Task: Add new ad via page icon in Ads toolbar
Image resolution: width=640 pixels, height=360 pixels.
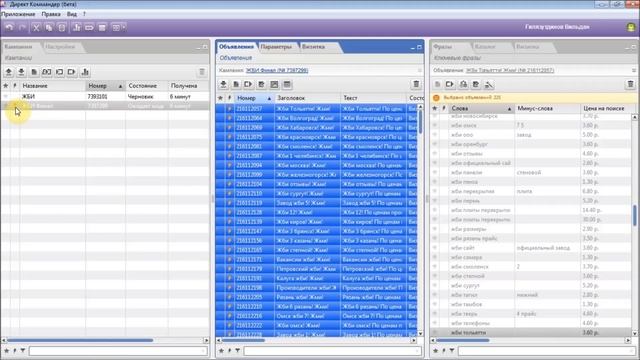Action: point(236,84)
